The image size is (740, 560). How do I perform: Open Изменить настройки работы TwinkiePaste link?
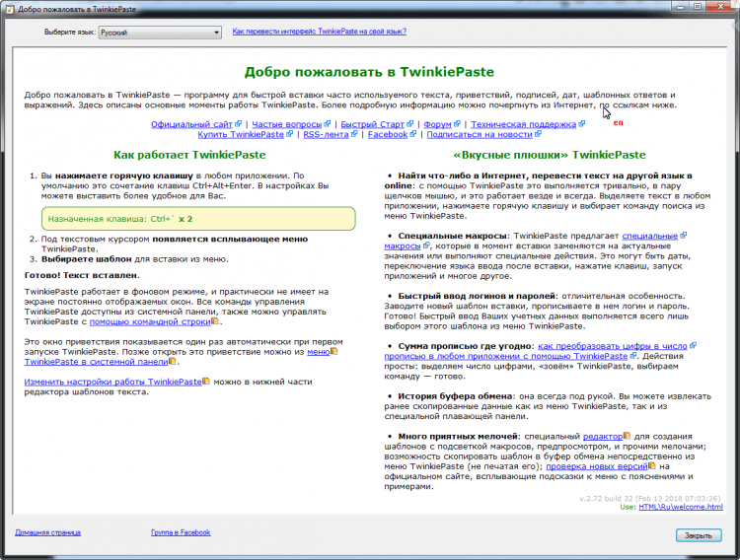point(113,382)
